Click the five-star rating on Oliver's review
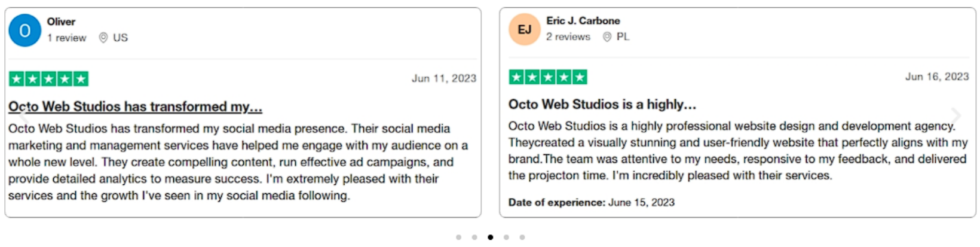This screenshot has width=980, height=247. pyautogui.click(x=48, y=78)
